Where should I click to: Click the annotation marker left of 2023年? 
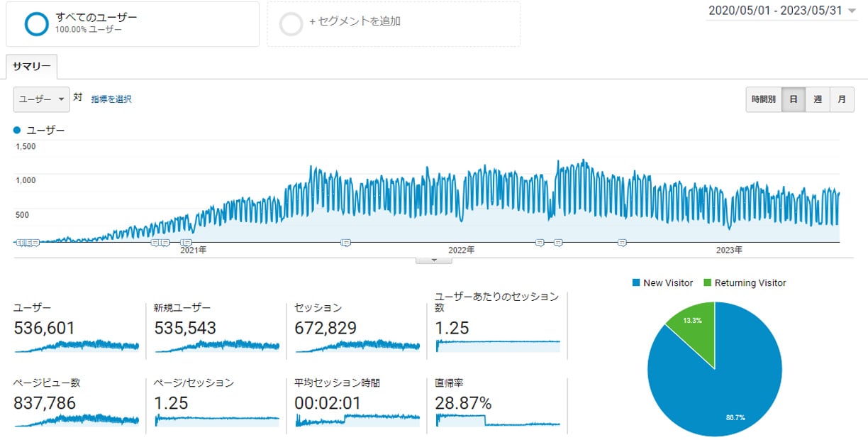[x=621, y=243]
